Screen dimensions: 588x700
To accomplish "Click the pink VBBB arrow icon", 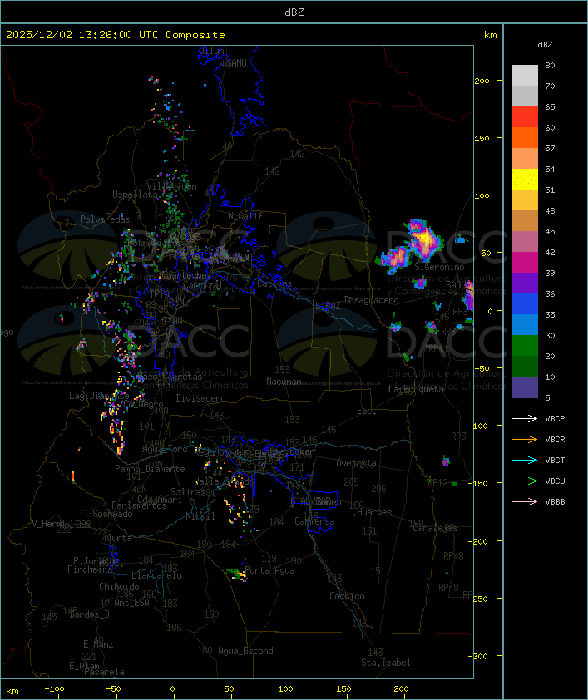I will 525,502.
